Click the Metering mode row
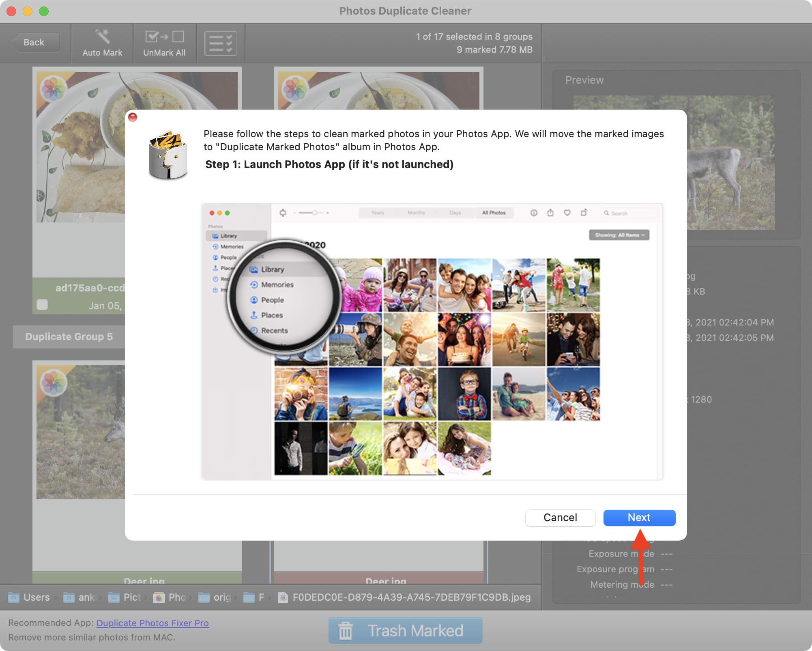Viewport: 812px width, 651px height. 631,584
